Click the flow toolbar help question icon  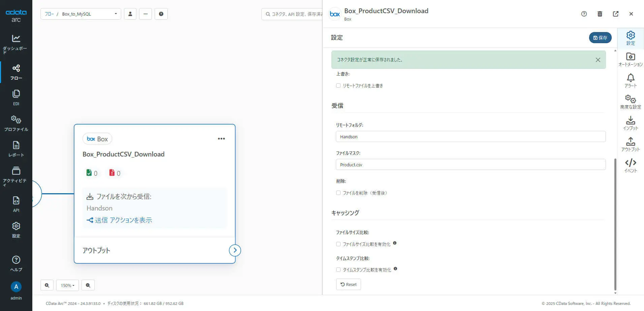coord(161,14)
